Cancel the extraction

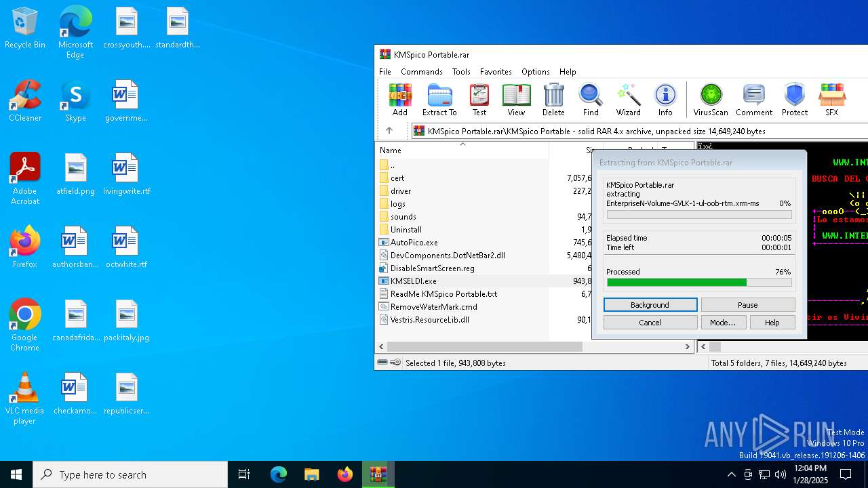(x=650, y=323)
